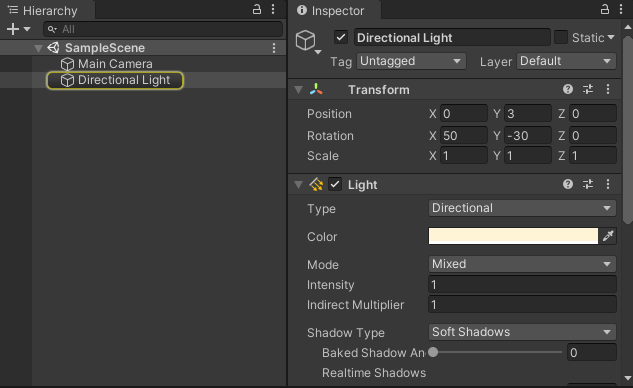The image size is (633, 388).
Task: Click Scale Z field
Action: [x=593, y=156]
